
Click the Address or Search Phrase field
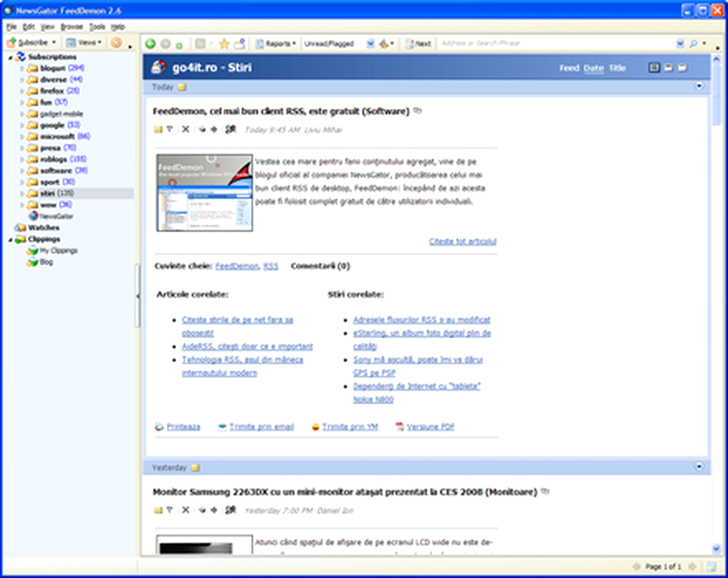[x=556, y=44]
